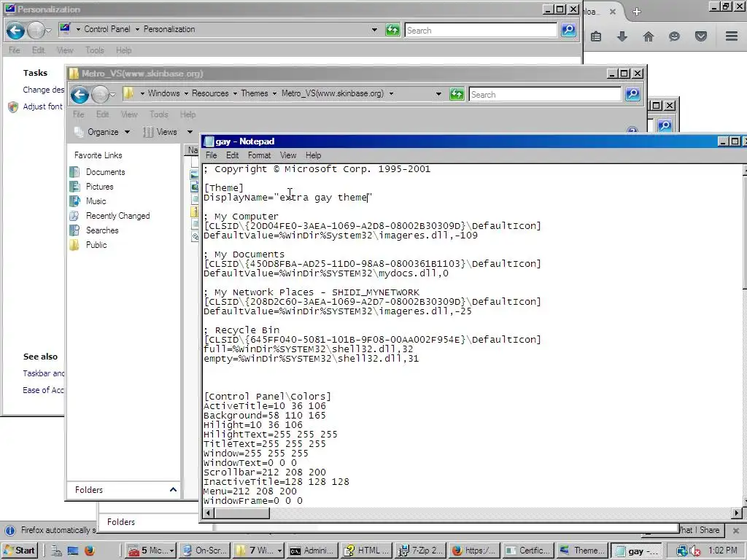Go back in the Metro_VS folder window
This screenshot has height=560, width=747.
80,95
